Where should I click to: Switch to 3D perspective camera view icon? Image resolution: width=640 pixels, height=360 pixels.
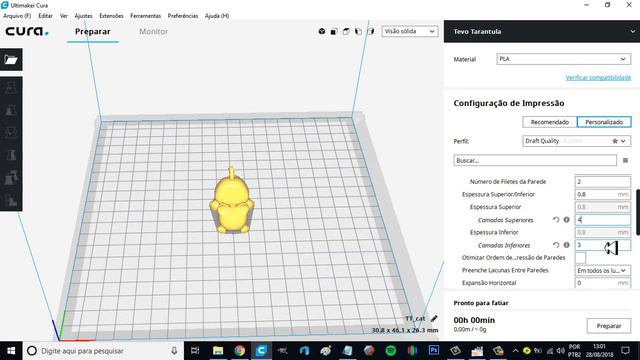click(322, 31)
